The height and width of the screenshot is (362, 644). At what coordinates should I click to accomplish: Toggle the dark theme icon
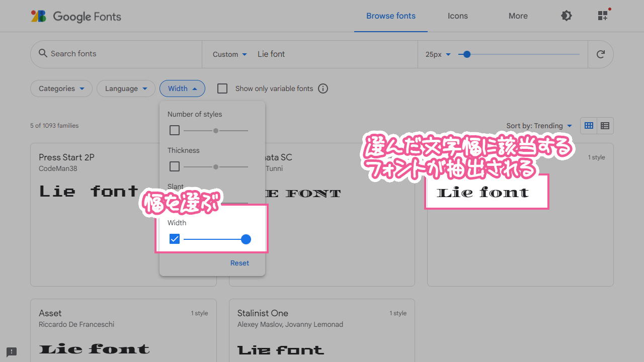567,16
